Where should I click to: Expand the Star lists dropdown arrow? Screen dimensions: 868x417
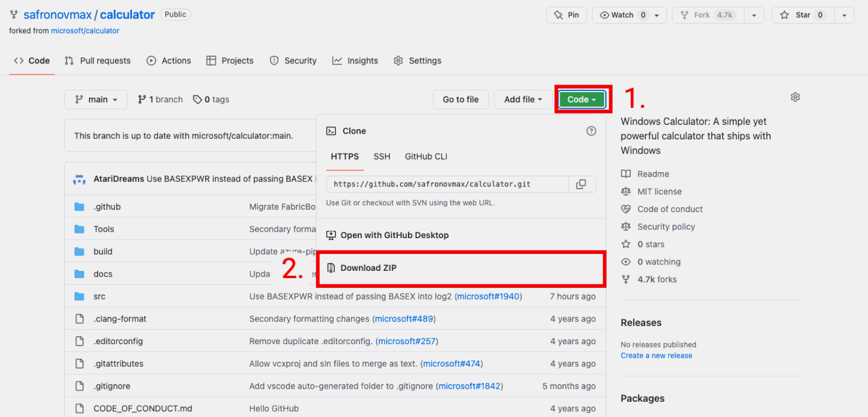[x=844, y=15]
